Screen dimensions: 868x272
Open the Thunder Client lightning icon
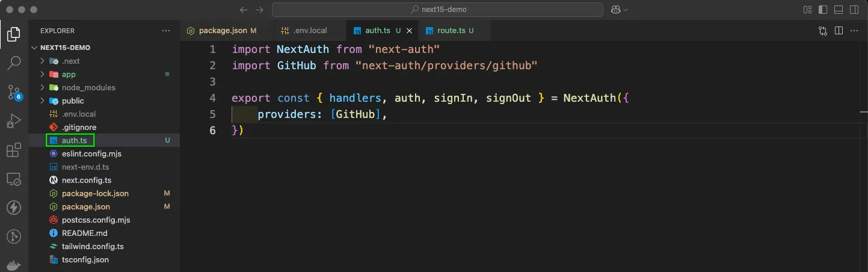14,208
